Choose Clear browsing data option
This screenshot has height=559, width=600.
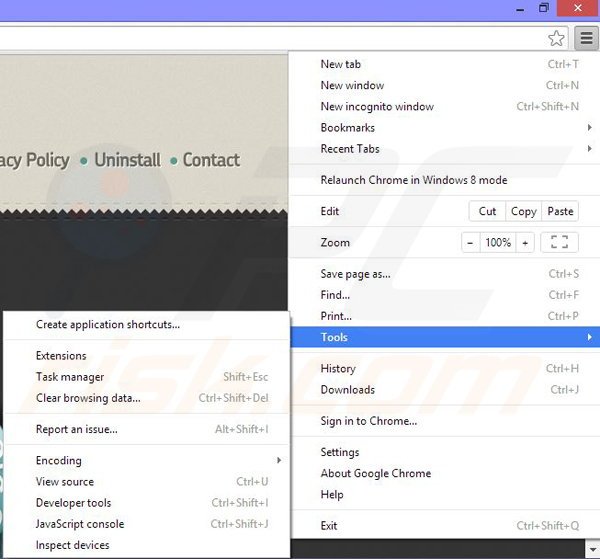click(88, 398)
